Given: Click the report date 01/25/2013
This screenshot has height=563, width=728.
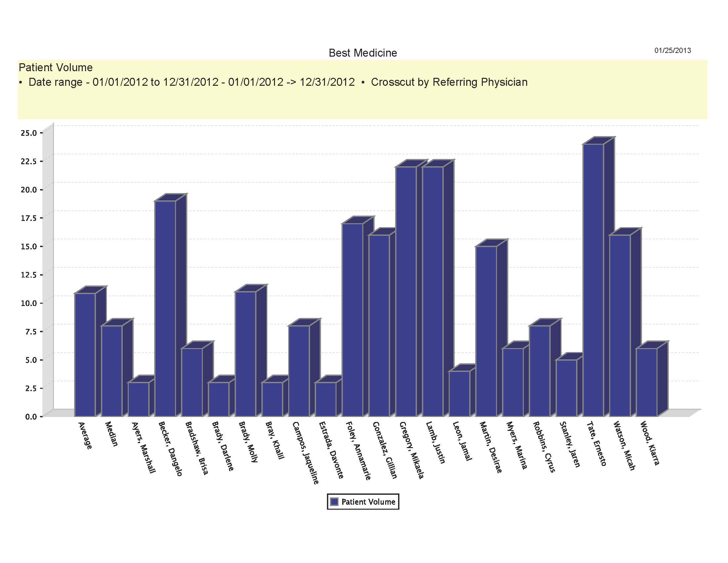Looking at the screenshot, I should pyautogui.click(x=673, y=50).
